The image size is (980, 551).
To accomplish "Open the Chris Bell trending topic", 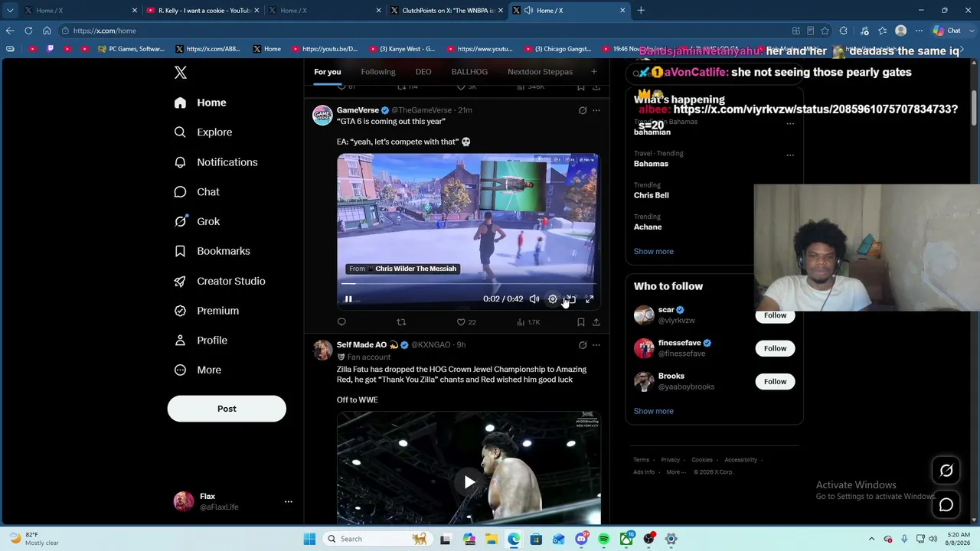I will pos(652,195).
